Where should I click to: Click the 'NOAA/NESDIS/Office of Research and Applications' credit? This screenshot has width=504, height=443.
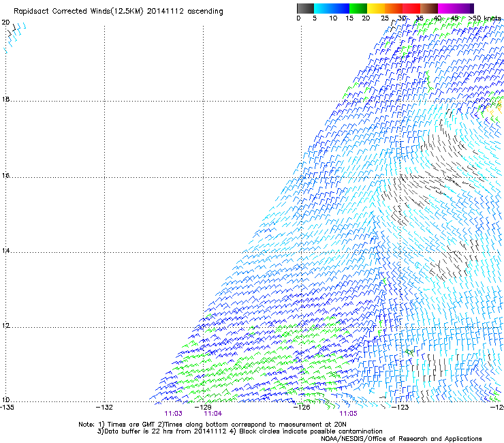pyautogui.click(x=401, y=439)
